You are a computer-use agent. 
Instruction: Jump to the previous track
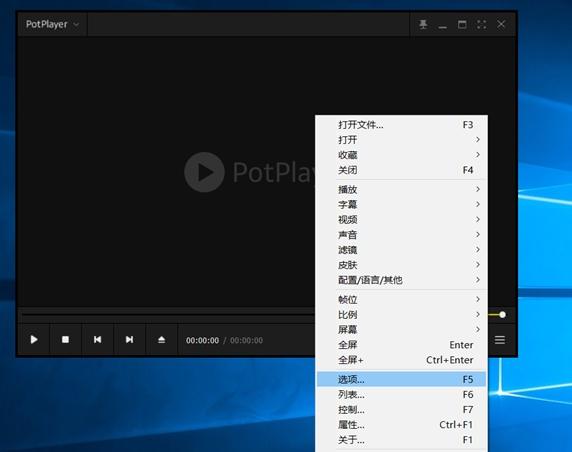tap(97, 340)
